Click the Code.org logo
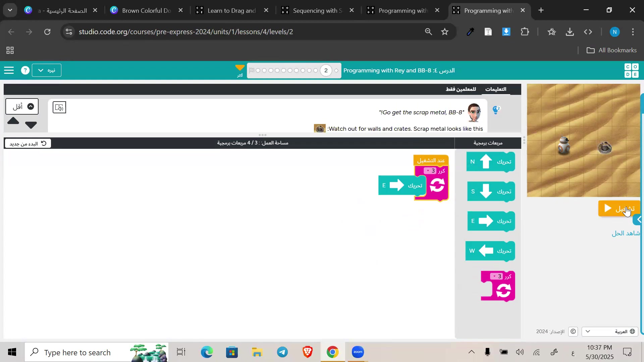Screen dimensions: 644x362 coord(632,70)
